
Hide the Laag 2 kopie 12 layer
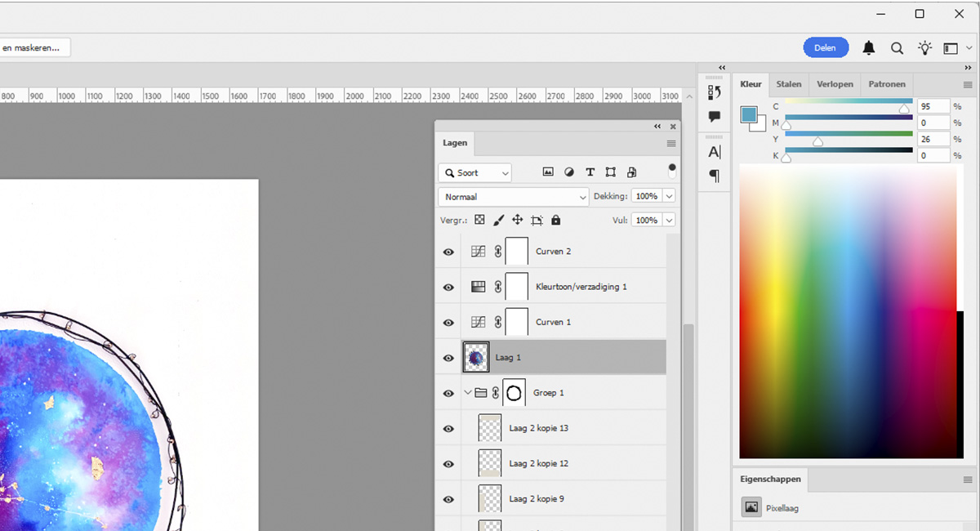(x=448, y=463)
